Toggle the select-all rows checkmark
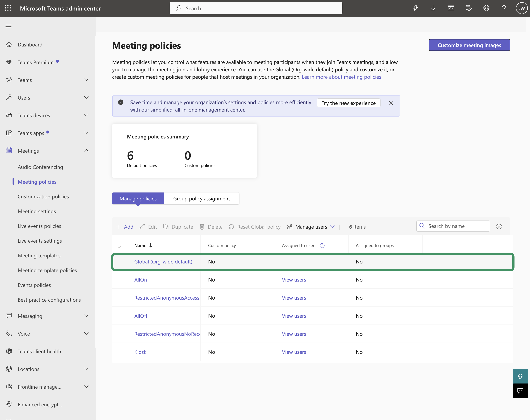The width and height of the screenshot is (530, 420). (119, 246)
